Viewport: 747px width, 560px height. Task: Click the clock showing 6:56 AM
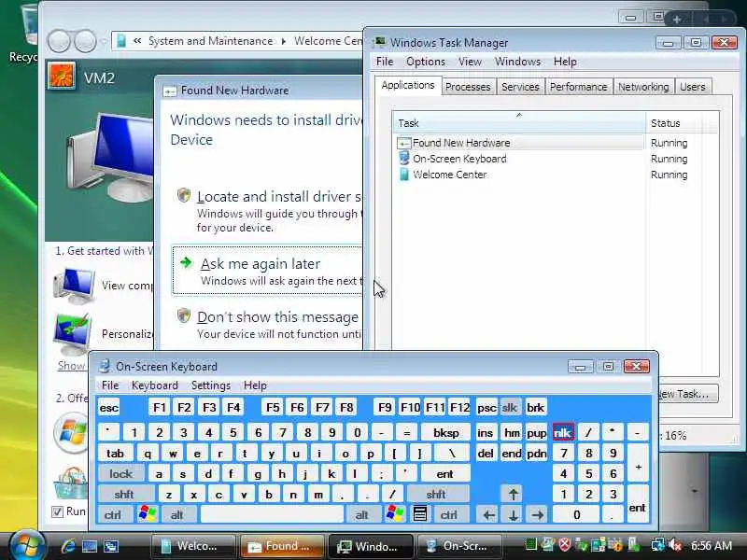point(712,545)
